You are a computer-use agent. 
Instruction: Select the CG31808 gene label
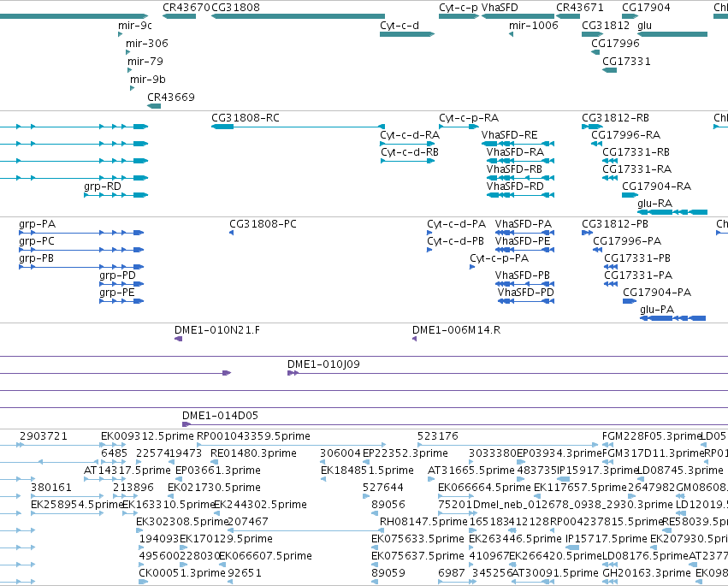point(235,8)
